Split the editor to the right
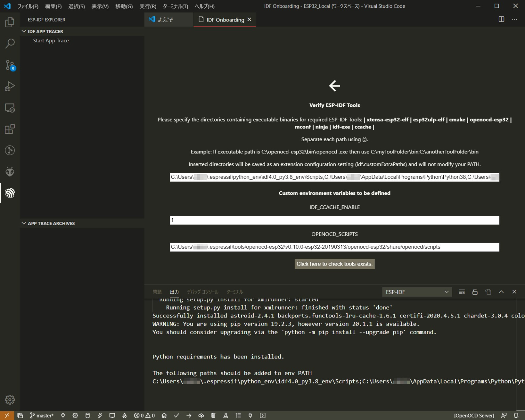Viewport: 525px width, 420px height. click(x=501, y=19)
